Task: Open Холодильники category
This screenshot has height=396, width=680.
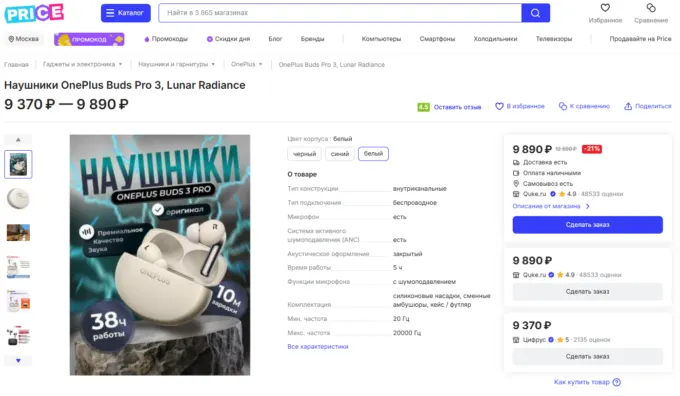Action: tap(496, 39)
